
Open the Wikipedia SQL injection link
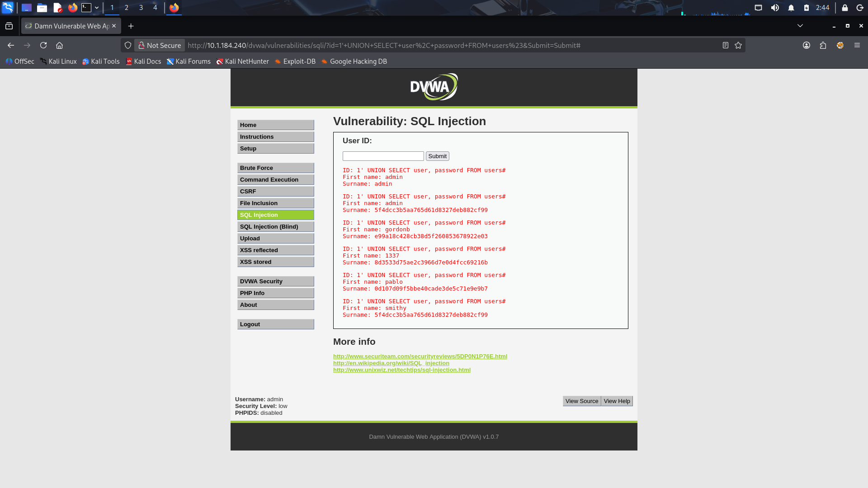391,363
